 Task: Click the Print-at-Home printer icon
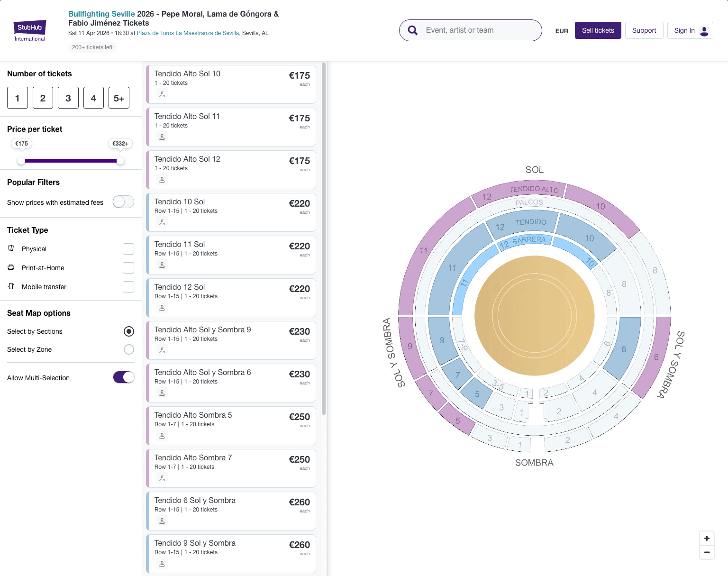pos(11,267)
